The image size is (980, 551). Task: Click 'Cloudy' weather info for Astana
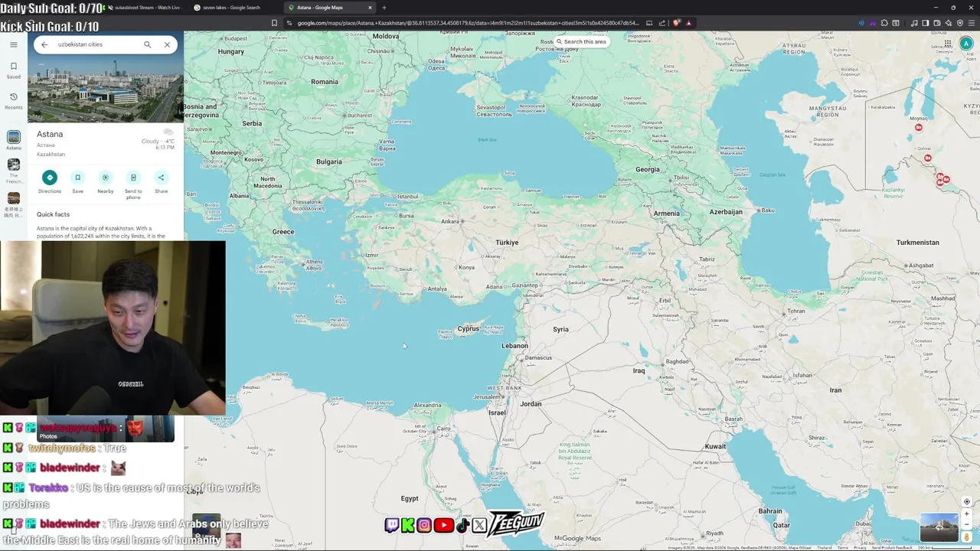coord(158,142)
